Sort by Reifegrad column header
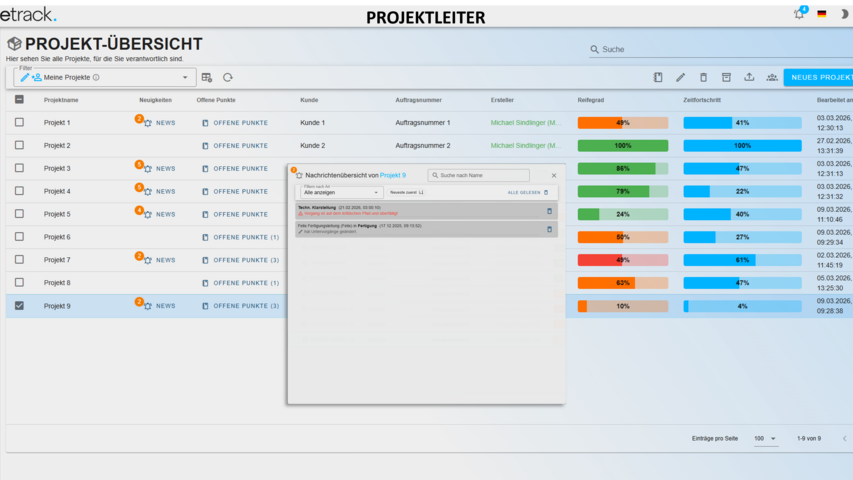The height and width of the screenshot is (480, 853). (x=591, y=100)
